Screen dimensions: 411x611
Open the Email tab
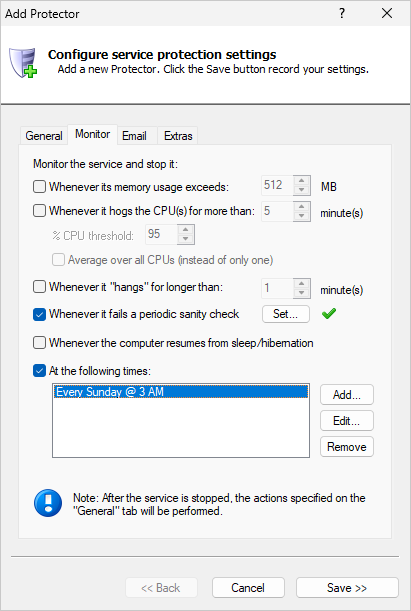[x=134, y=136]
